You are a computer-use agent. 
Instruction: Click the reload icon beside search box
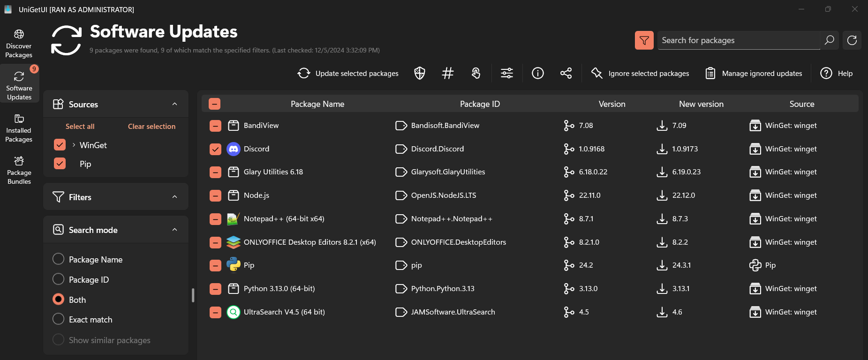click(852, 40)
